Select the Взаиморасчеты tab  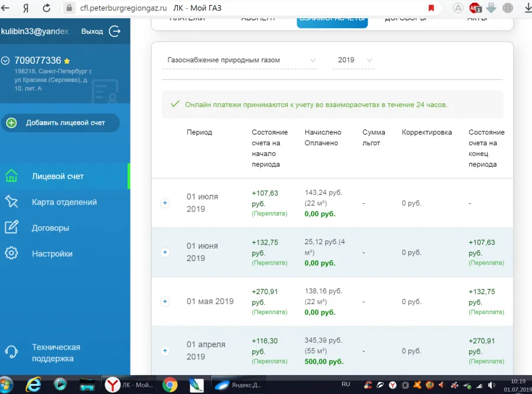pos(332,21)
